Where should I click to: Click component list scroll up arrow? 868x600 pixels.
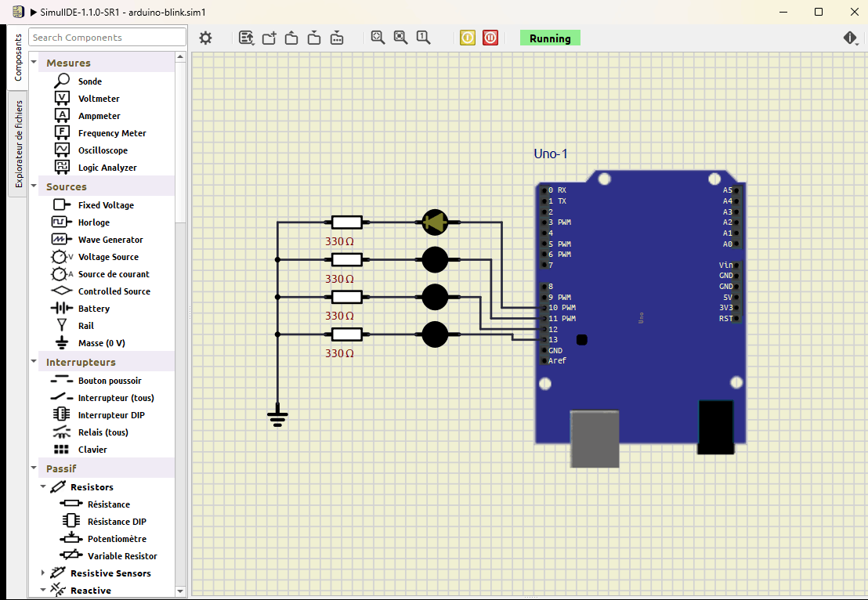coord(180,57)
